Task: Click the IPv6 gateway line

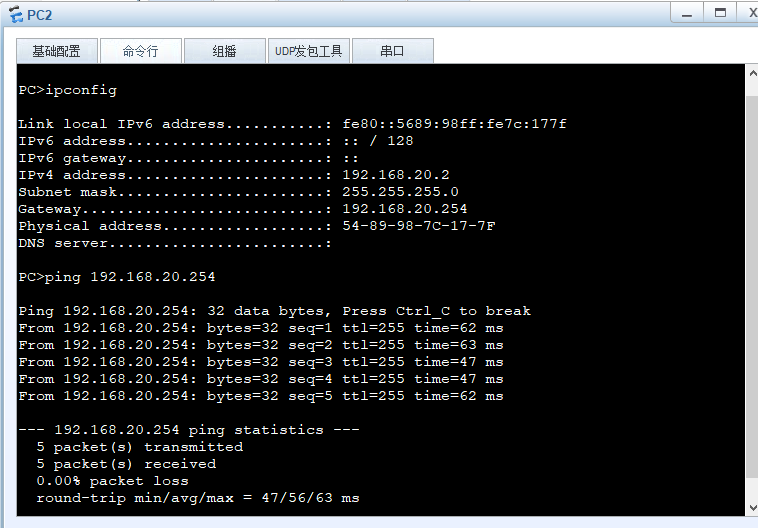Action: 188,158
